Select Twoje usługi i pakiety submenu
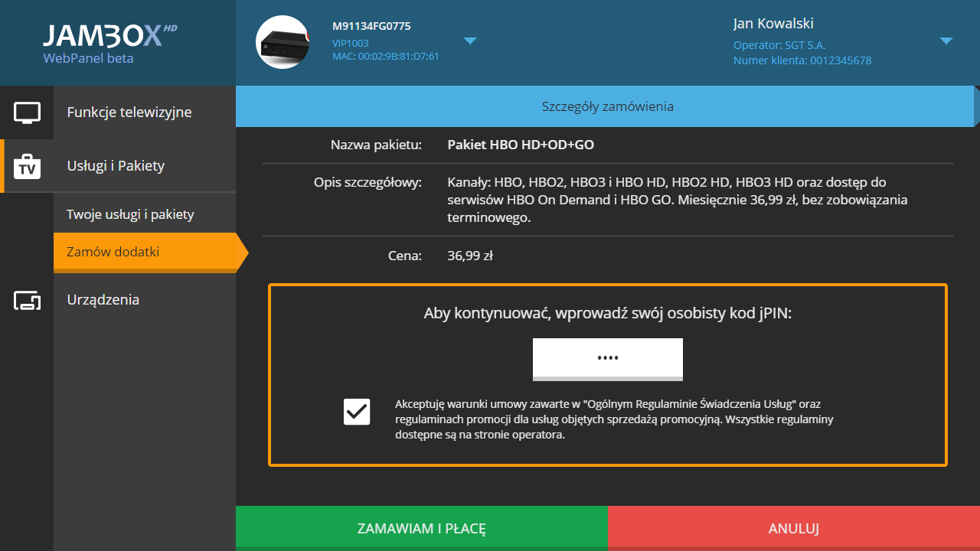980x551 pixels. tap(130, 214)
